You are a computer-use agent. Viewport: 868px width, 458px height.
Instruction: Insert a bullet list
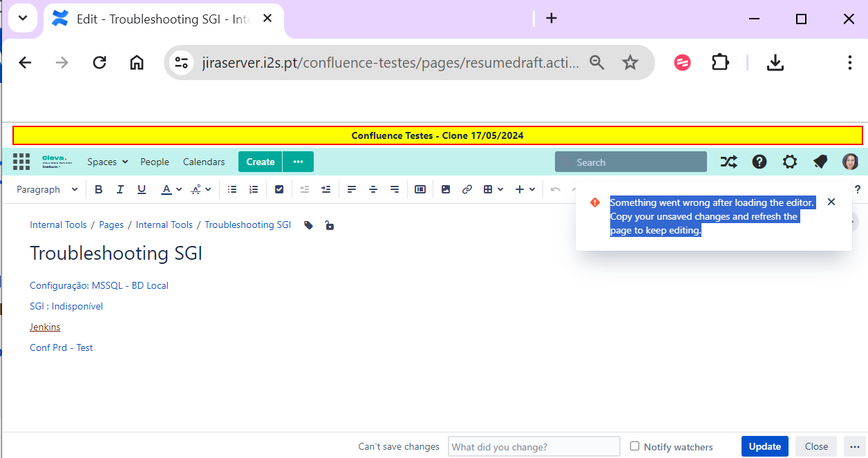coord(232,189)
